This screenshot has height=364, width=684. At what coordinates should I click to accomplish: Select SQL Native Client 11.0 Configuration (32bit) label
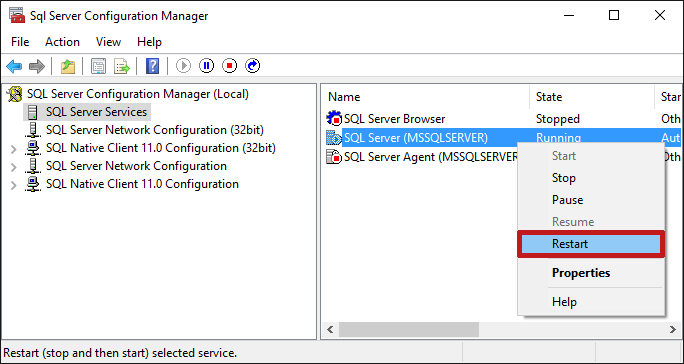point(161,148)
